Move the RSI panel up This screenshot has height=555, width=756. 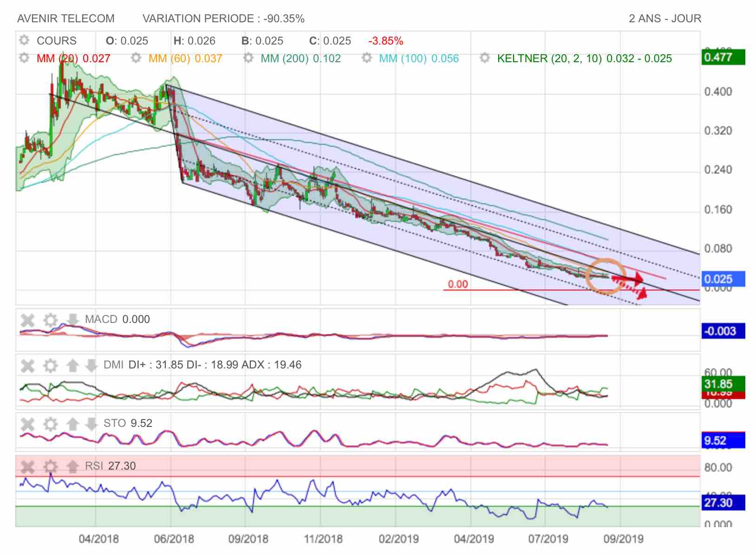point(72,466)
